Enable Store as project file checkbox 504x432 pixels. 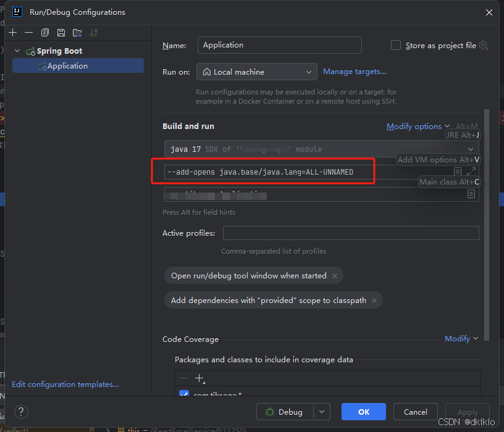(396, 45)
